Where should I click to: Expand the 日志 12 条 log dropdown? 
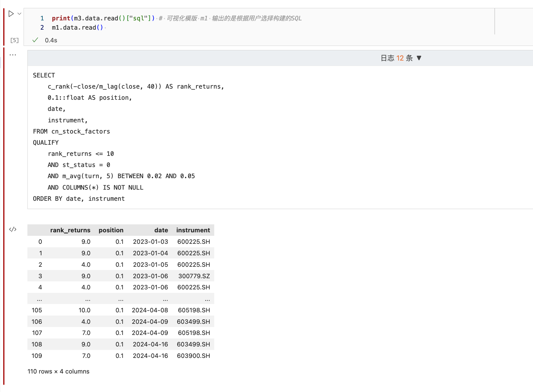pos(397,58)
